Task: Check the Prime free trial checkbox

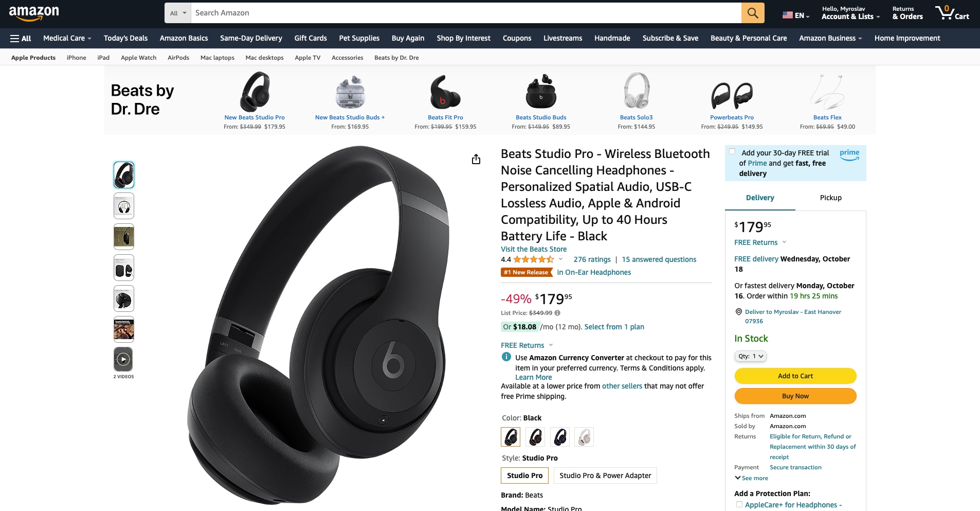Action: coord(732,151)
